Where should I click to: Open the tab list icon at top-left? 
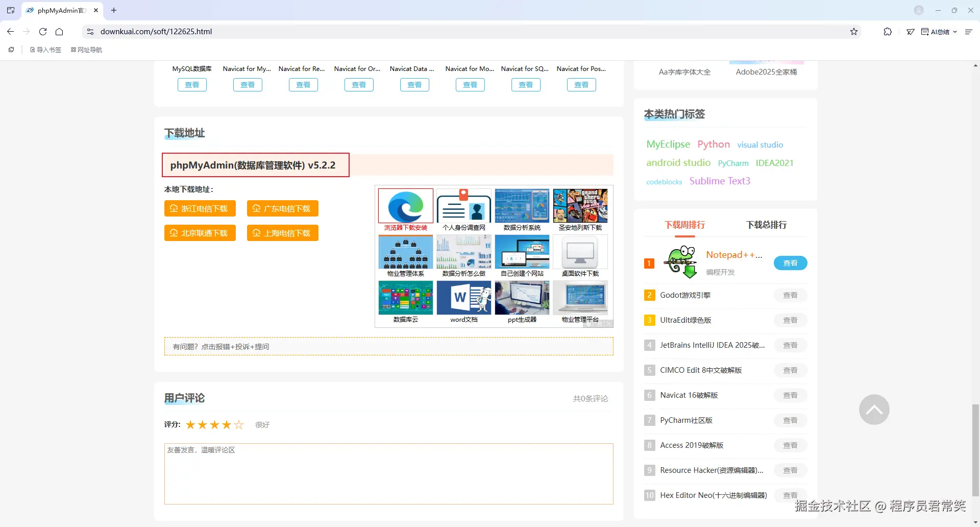(x=11, y=10)
